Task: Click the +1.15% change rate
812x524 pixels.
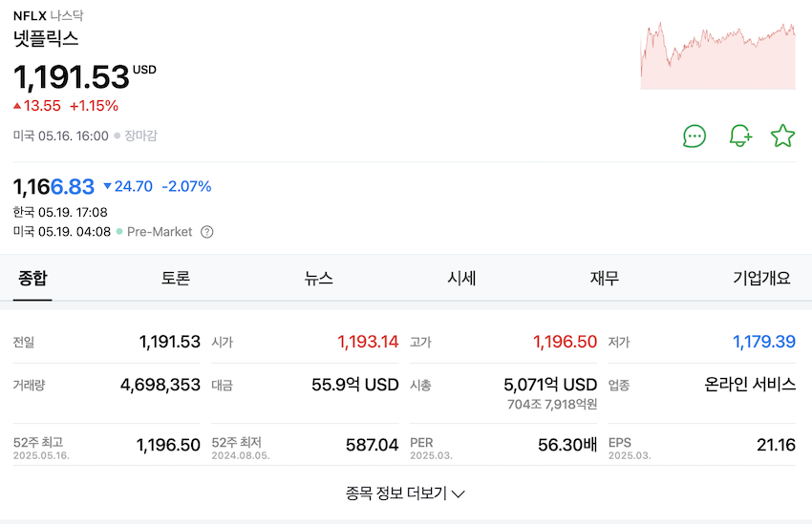Action: [x=94, y=106]
